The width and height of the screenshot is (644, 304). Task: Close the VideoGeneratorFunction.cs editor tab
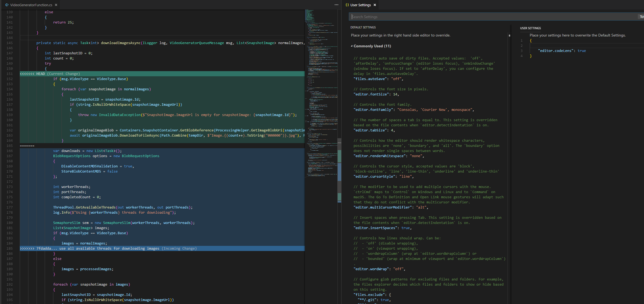tap(56, 5)
